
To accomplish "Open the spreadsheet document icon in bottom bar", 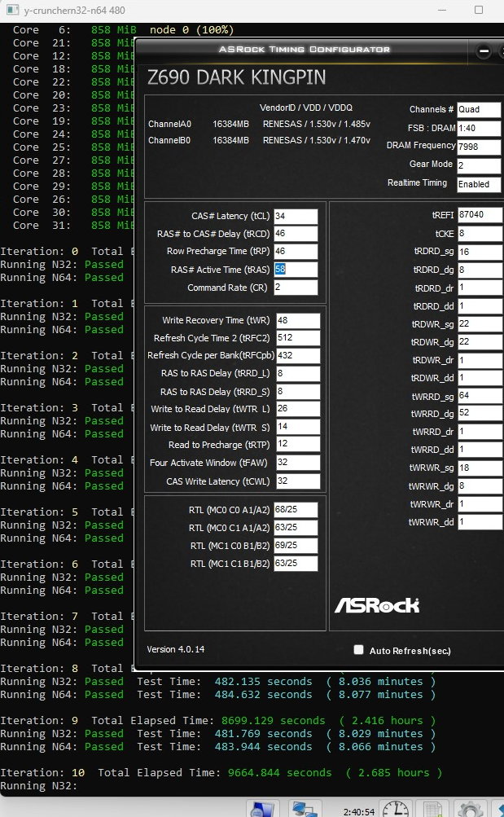I will pyautogui.click(x=432, y=809).
